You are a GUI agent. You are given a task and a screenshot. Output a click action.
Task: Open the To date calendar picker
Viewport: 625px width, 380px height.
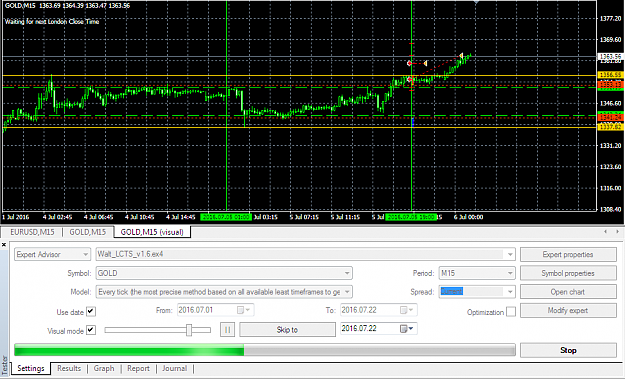tap(407, 310)
